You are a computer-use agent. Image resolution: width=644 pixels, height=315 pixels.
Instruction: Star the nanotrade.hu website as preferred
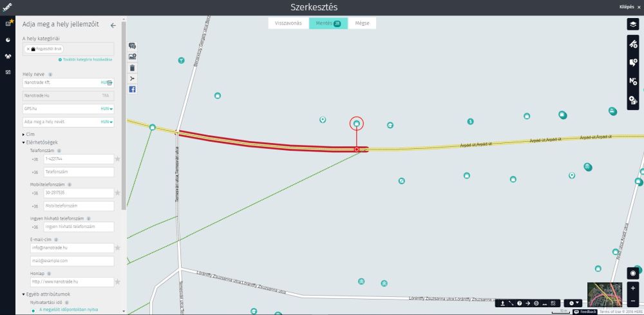click(117, 282)
